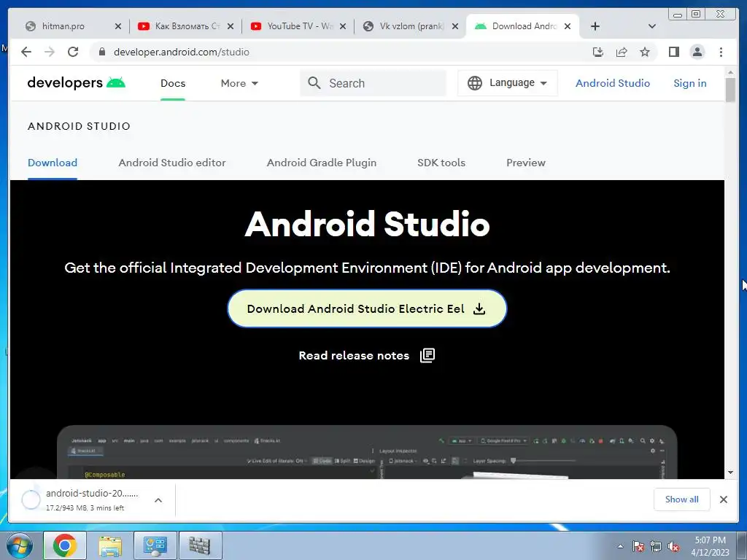Click the network tray icon

pos(656,547)
